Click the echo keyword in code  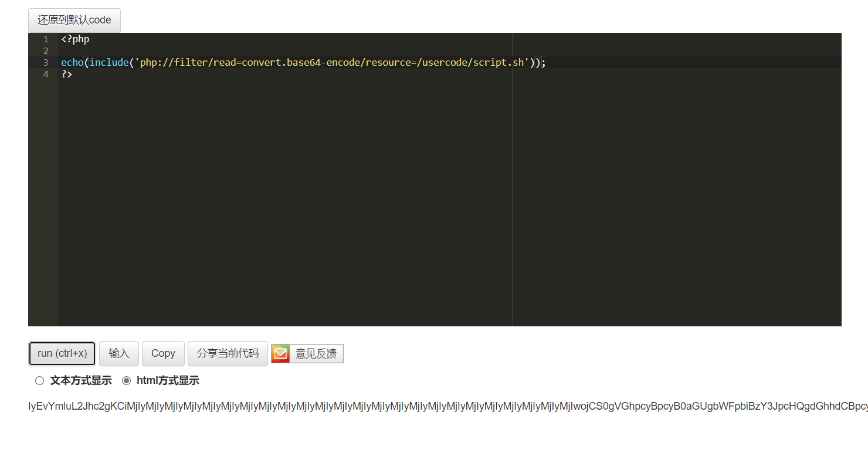click(x=72, y=62)
